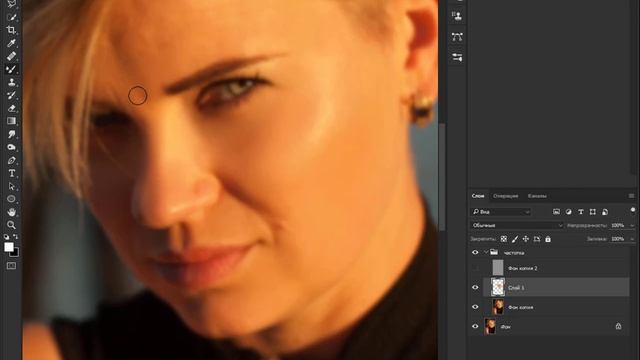Screen dimensions: 640x360
Task: Select the Brush tool
Action: pyautogui.click(x=11, y=69)
